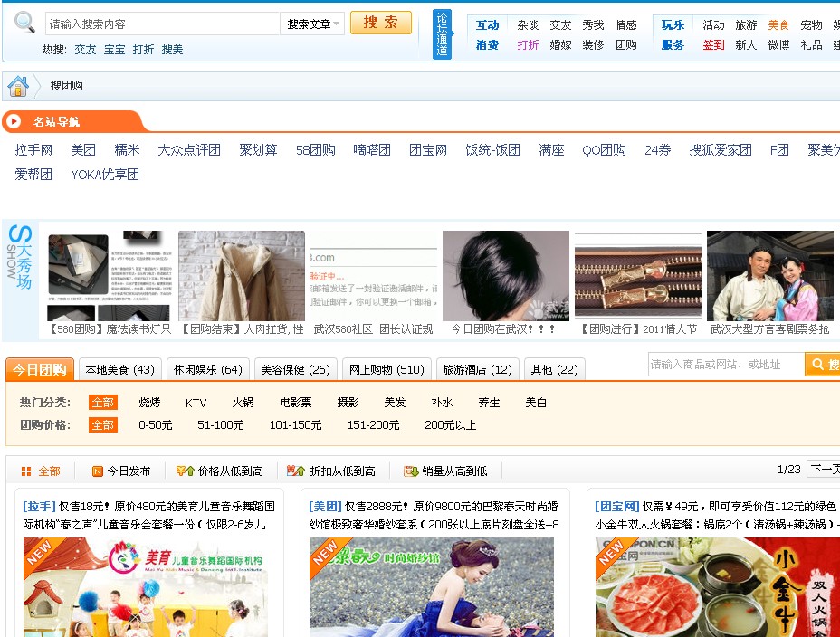This screenshot has height=637, width=840.
Task: Open the 签到 link in the nav
Action: [713, 45]
